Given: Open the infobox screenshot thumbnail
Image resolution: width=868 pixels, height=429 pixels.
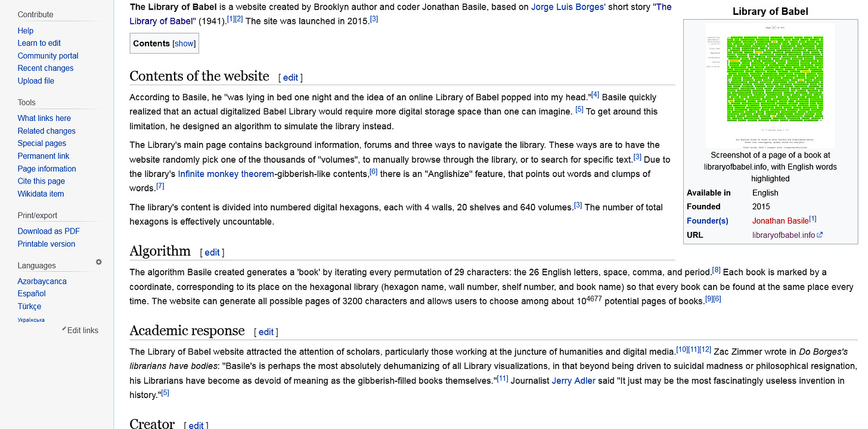Looking at the screenshot, I should click(770, 85).
